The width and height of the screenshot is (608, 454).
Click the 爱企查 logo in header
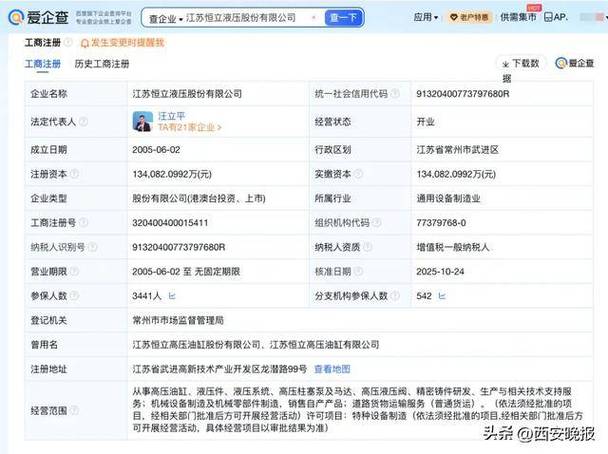38,17
